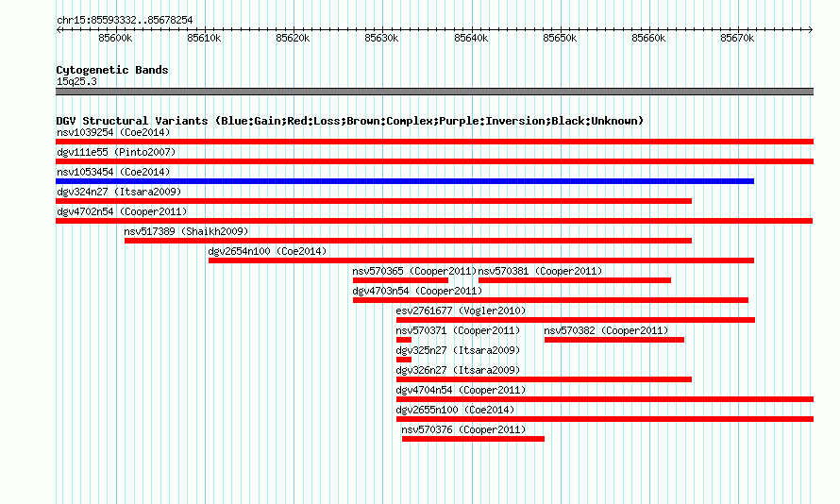840x504 pixels.
Task: Select the dgv4703n54 red bar
Action: pos(550,300)
